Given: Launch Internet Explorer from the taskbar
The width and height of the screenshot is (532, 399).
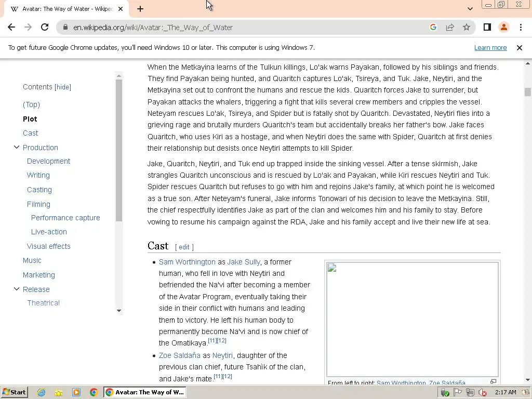Looking at the screenshot, I should [42, 393].
